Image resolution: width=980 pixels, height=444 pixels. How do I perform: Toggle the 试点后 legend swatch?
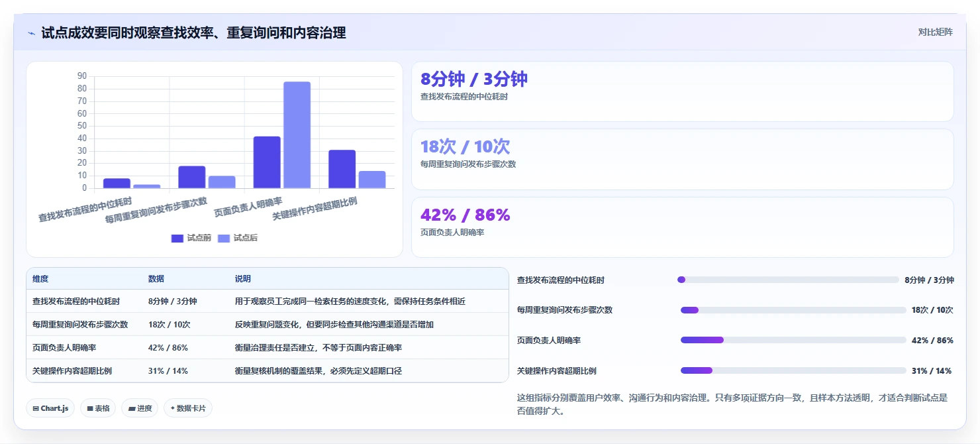224,238
